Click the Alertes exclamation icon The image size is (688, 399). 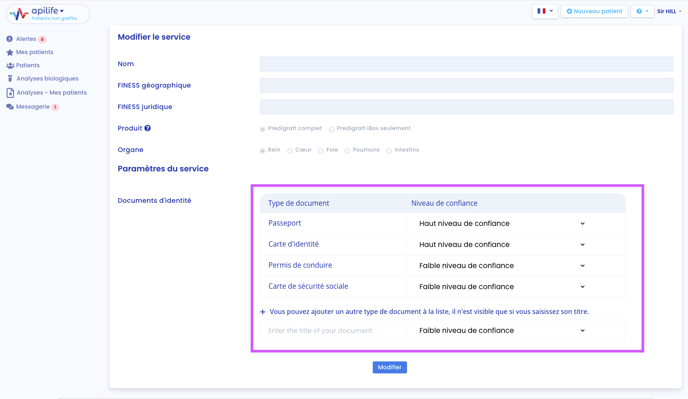point(9,39)
